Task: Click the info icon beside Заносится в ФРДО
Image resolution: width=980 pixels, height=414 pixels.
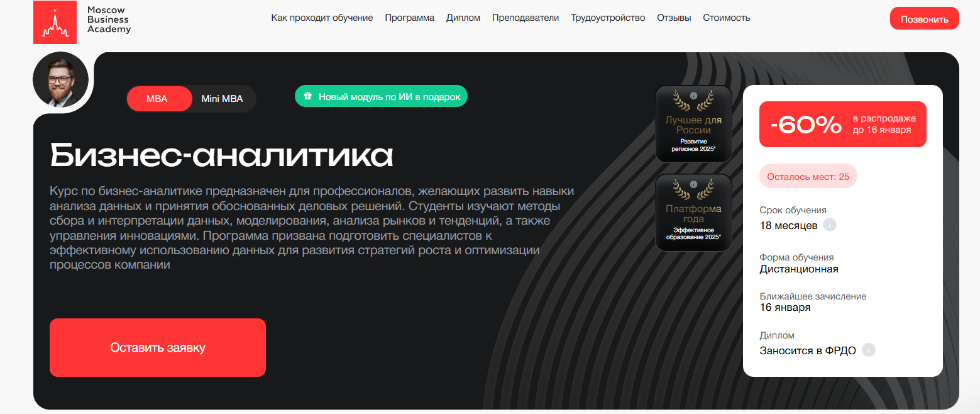Action: pyautogui.click(x=869, y=350)
